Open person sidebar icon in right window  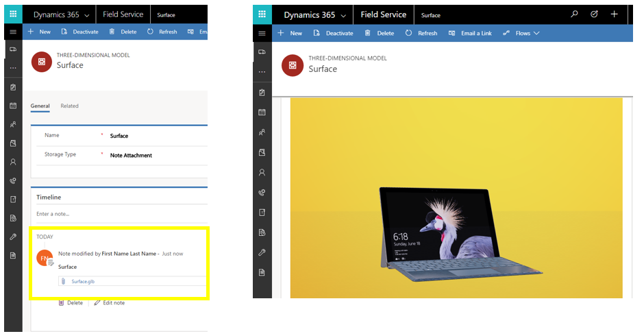pyautogui.click(x=262, y=173)
